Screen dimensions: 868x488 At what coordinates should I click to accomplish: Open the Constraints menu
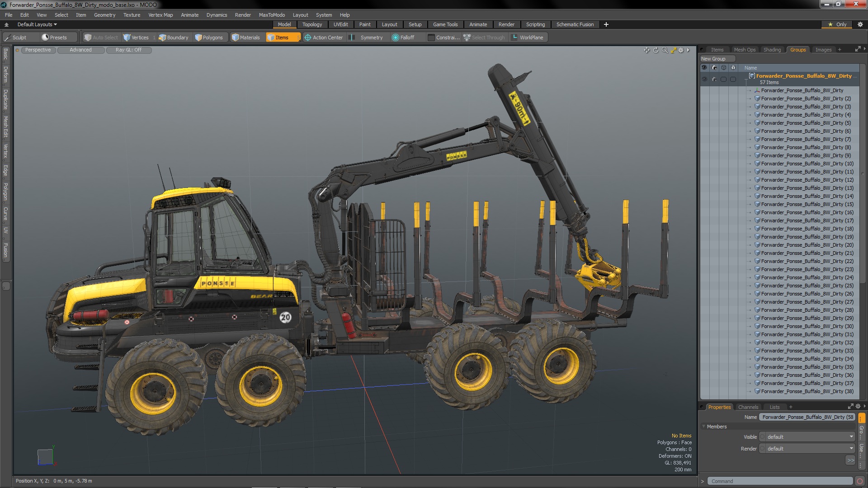(443, 38)
